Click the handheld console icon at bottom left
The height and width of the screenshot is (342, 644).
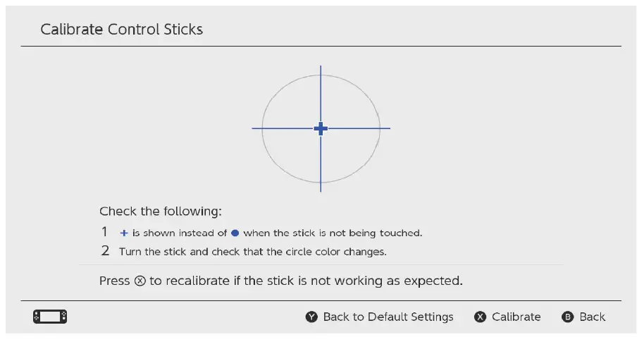pos(50,317)
